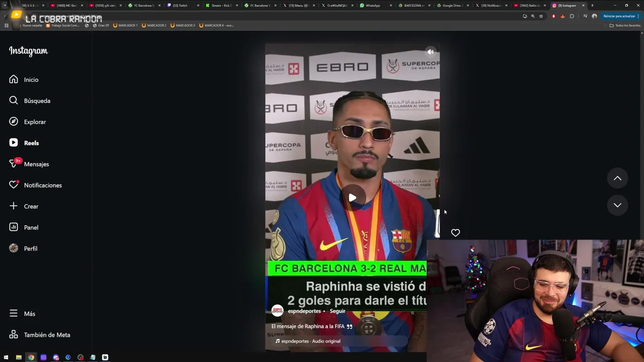
Task: Switch to Stream - Kick browser tab
Action: (221, 6)
